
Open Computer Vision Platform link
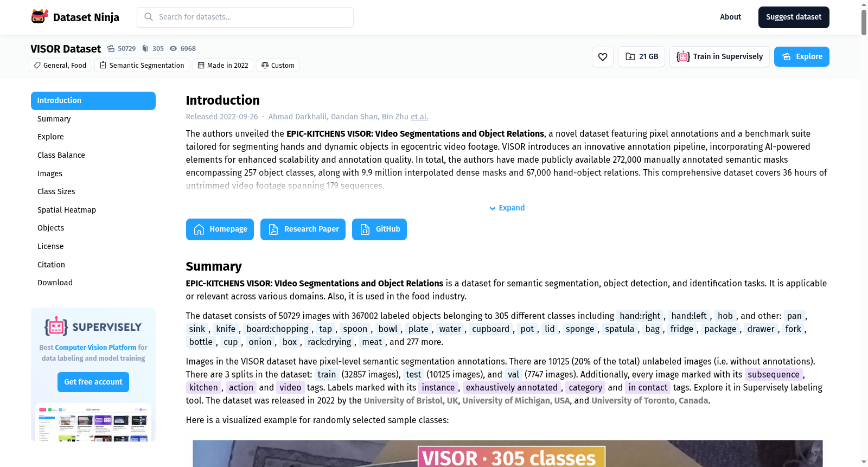95,347
